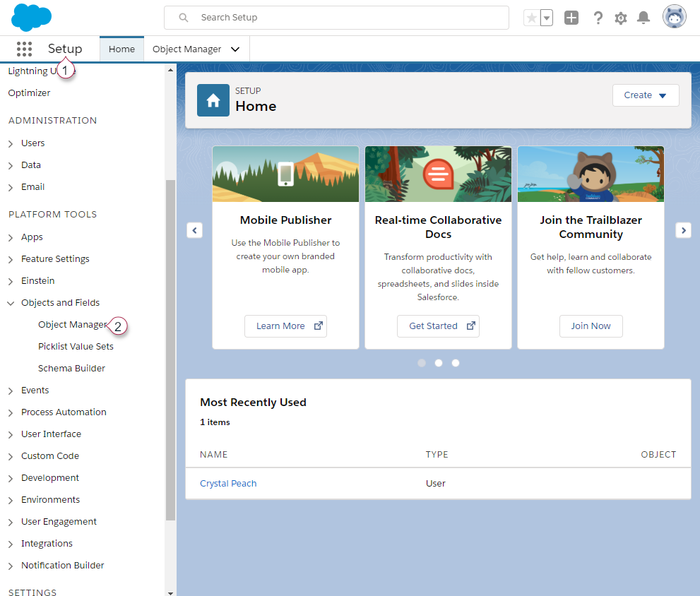Expand the Notification Builder section
Viewport: 700px width, 596px height.
click(11, 566)
